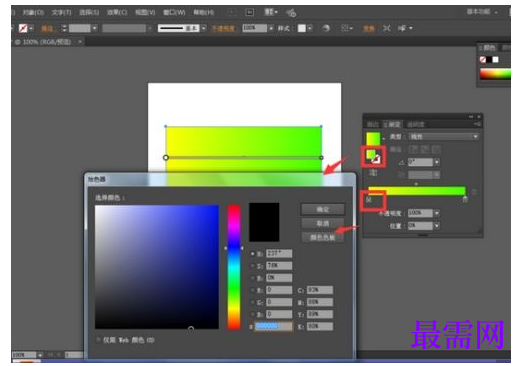Select the left gradient color stop

point(369,200)
